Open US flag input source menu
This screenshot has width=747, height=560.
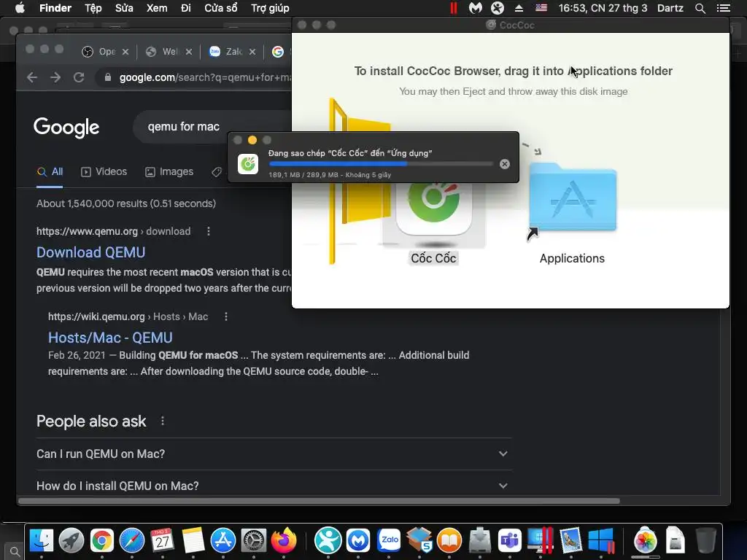(541, 8)
